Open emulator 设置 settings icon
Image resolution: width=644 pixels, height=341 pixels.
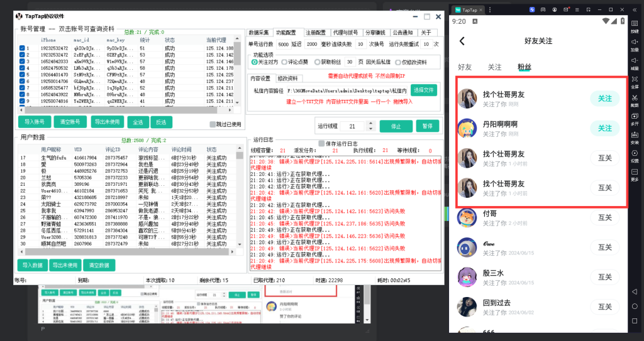635,154
